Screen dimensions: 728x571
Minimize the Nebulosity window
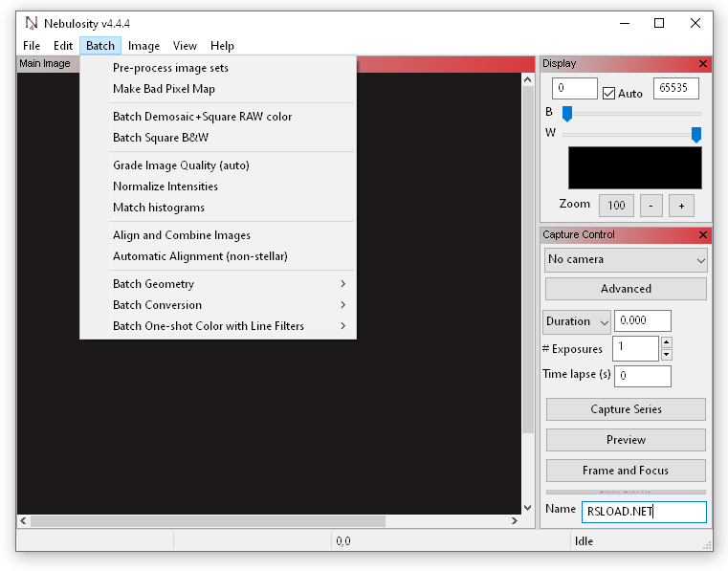coord(625,23)
